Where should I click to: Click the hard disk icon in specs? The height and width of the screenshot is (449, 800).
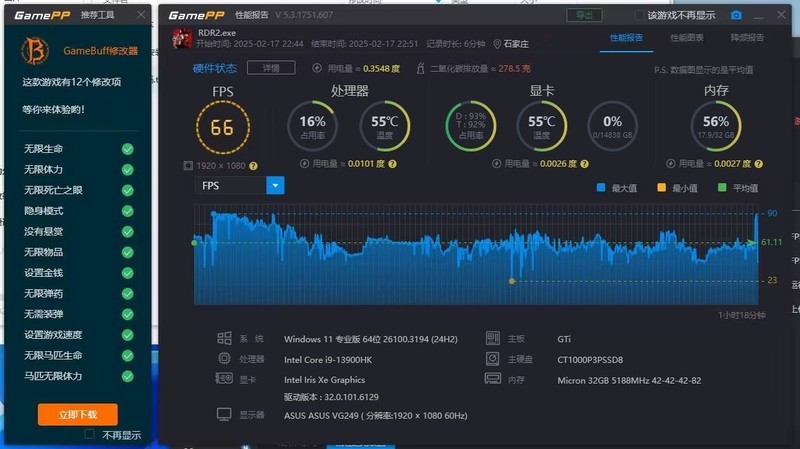(492, 359)
